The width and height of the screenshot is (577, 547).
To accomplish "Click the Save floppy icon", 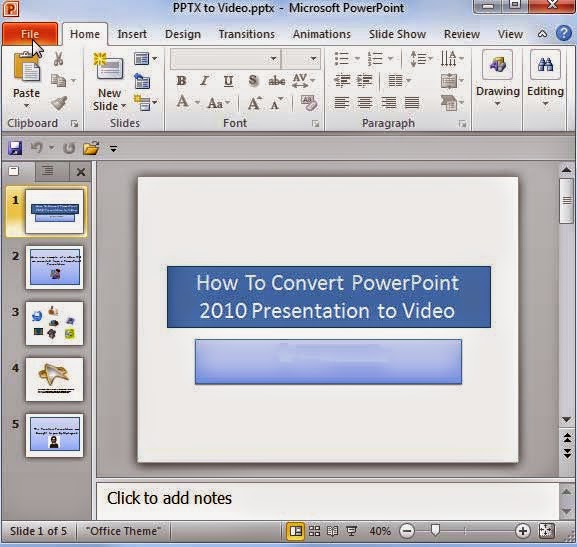I will [x=15, y=148].
